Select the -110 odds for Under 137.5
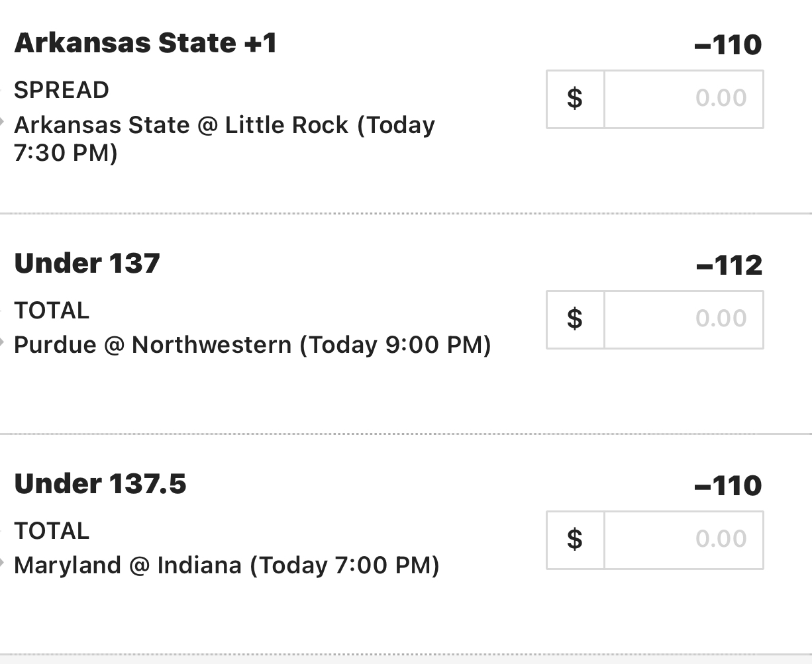812x664 pixels. (728, 487)
